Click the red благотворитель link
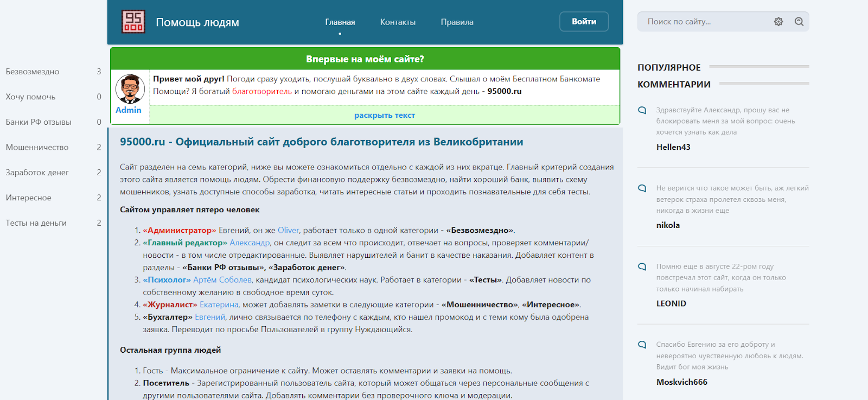 [262, 91]
